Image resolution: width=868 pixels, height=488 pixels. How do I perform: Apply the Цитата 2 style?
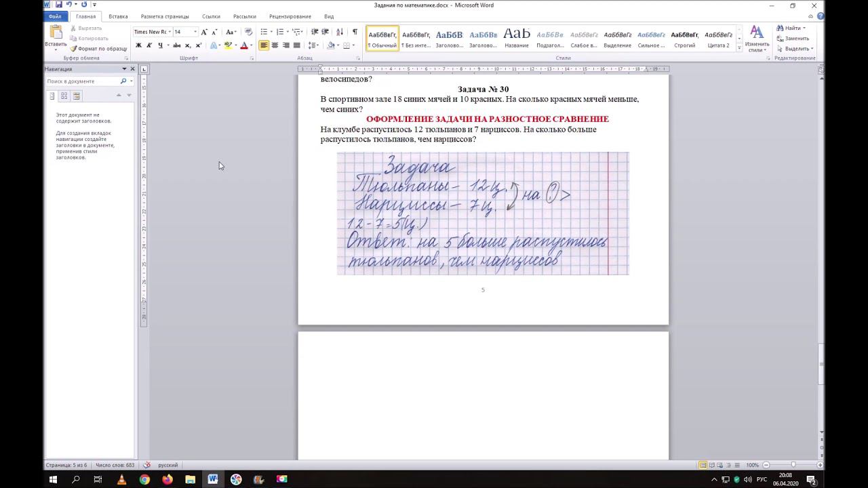point(719,38)
